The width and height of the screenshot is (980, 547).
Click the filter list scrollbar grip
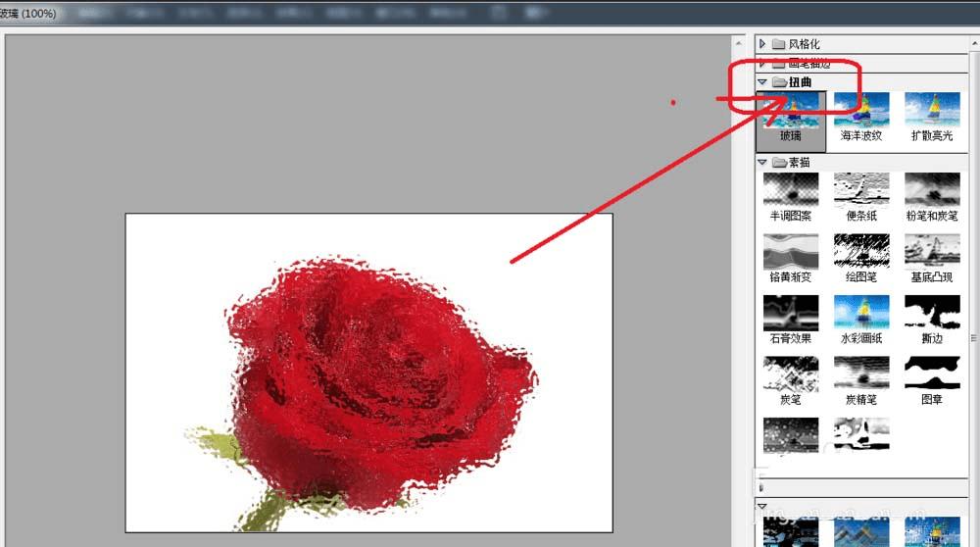tap(973, 338)
